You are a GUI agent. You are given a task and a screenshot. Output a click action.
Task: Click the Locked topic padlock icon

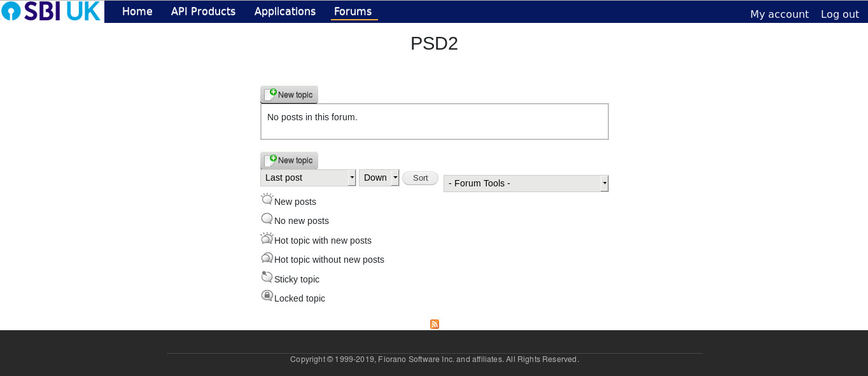(267, 296)
